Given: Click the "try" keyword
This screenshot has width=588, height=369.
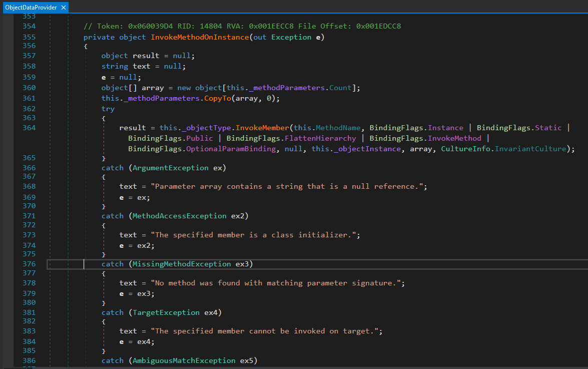Looking at the screenshot, I should coord(108,109).
